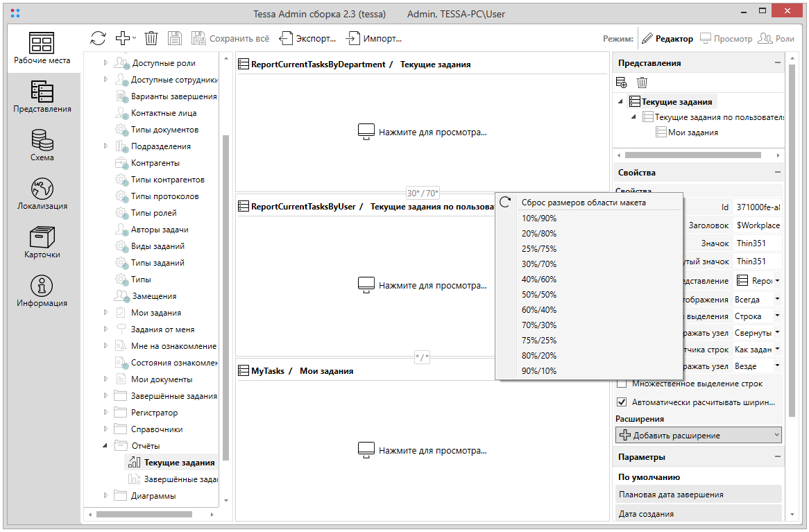Open the Свернуты dropdown
This screenshot has height=532, width=809.
[x=757, y=333]
